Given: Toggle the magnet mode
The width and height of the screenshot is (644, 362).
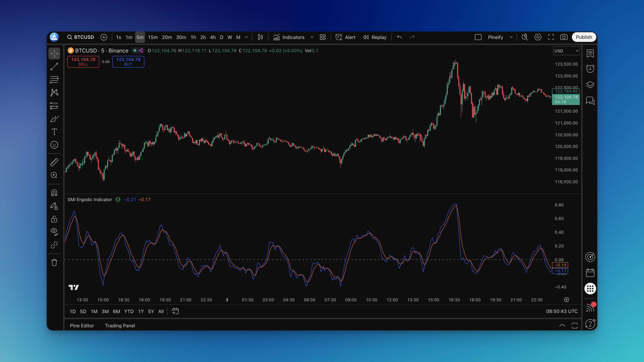Looking at the screenshot, I should coord(54,193).
